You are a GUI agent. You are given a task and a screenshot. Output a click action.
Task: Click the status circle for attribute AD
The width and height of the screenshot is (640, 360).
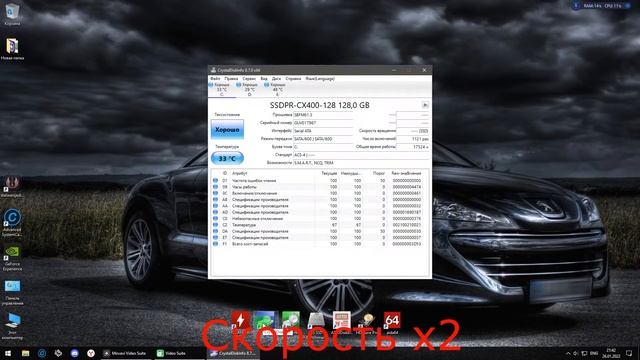pos(216,212)
